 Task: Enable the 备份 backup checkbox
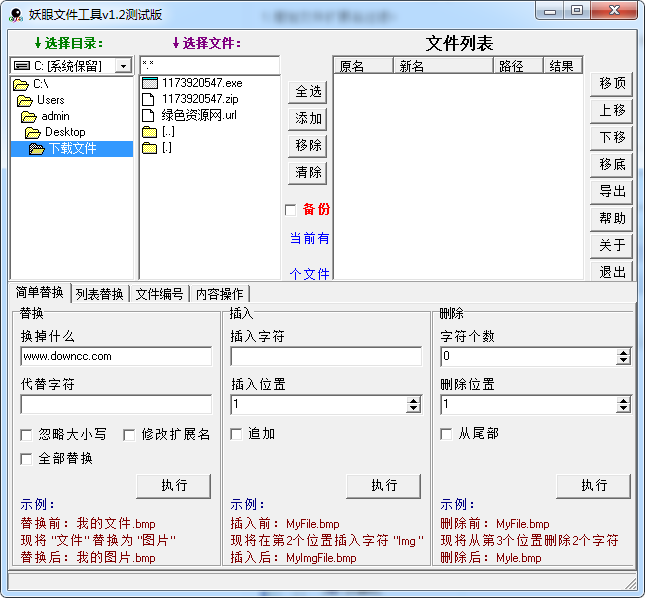coord(291,210)
